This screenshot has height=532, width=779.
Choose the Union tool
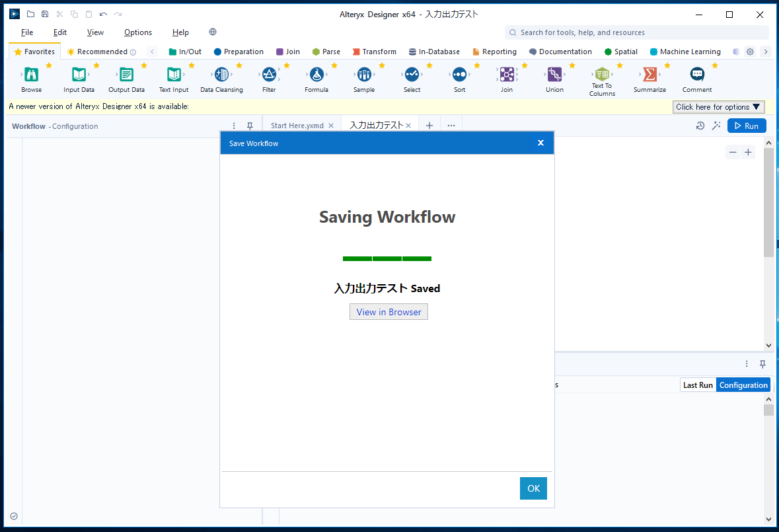pyautogui.click(x=554, y=75)
